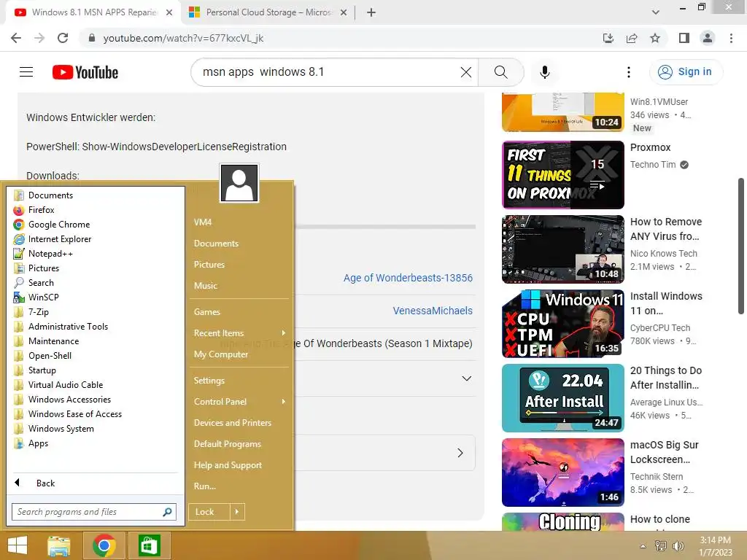Open Games from the start menu
This screenshot has height=560, width=747.
point(206,312)
